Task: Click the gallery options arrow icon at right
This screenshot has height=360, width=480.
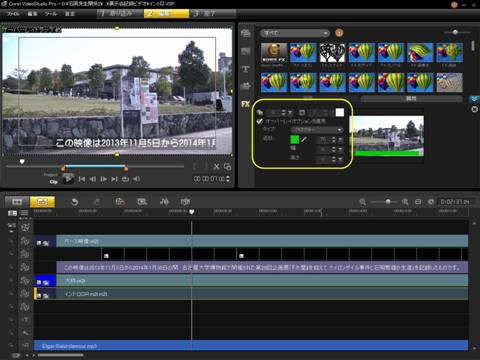Action: [x=474, y=99]
